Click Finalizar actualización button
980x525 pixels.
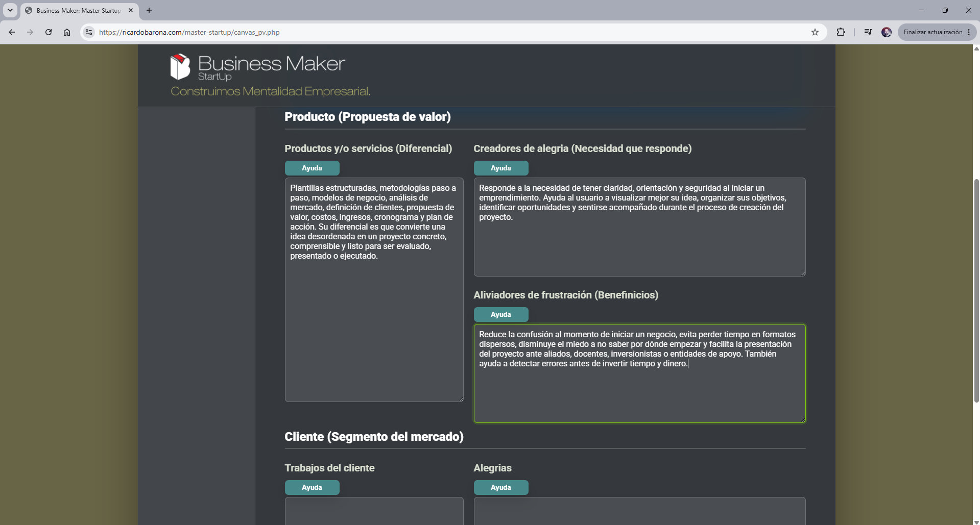pos(937,32)
